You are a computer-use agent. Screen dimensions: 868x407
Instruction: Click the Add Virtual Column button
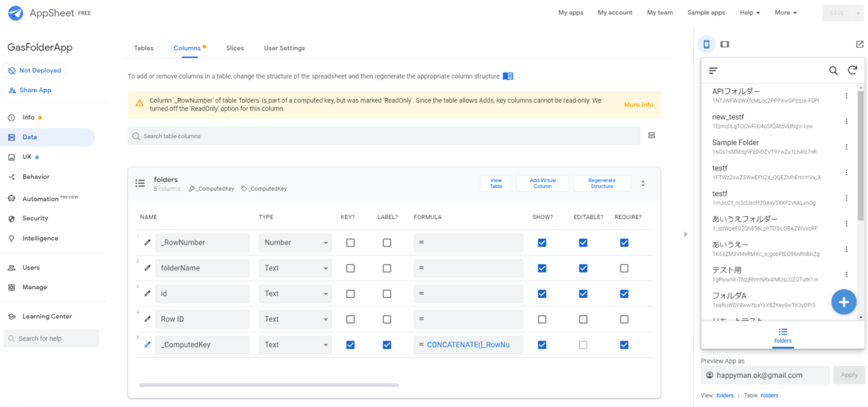click(x=542, y=183)
